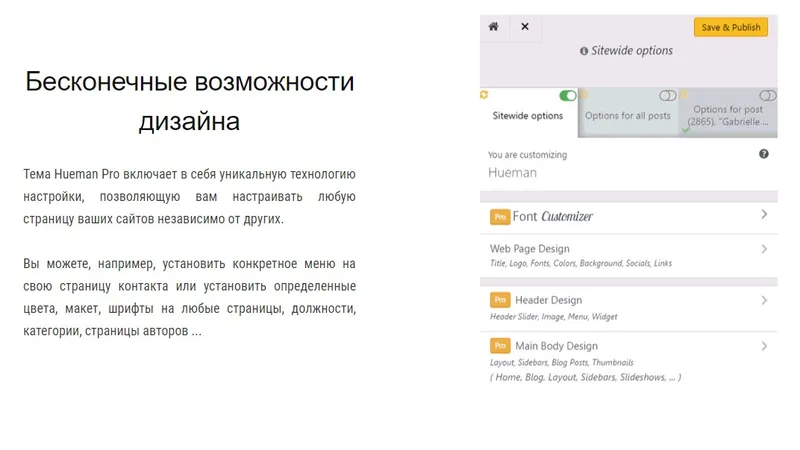The image size is (800, 450).
Task: Enable the Options for post 2865 switch
Action: click(x=767, y=95)
